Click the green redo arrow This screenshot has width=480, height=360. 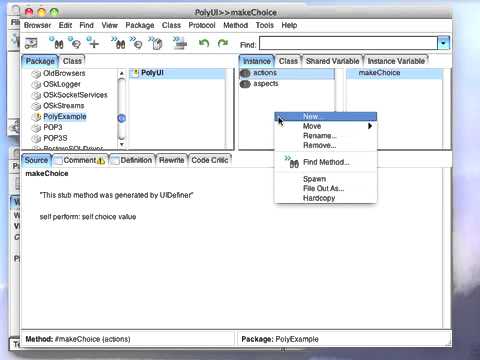pyautogui.click(x=223, y=43)
